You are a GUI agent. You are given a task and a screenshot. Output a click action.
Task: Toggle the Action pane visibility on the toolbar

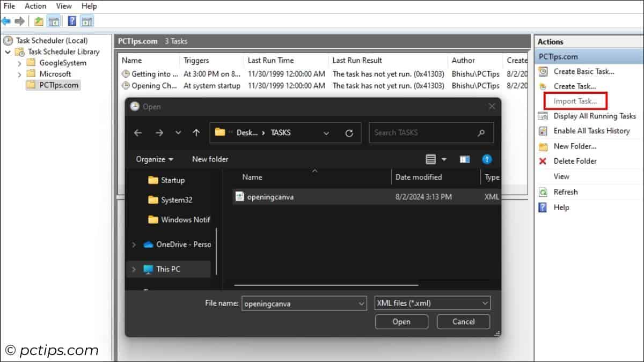[x=86, y=21]
